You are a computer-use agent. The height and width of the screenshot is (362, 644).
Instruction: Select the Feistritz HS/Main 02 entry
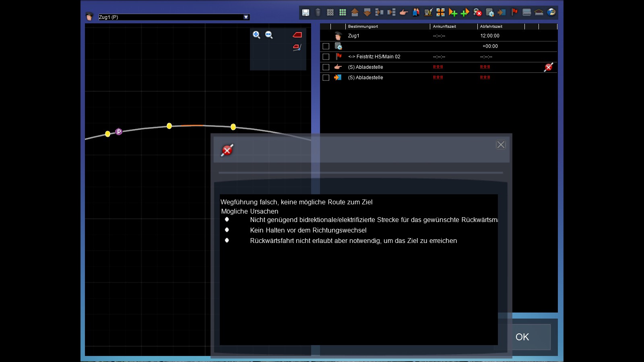374,57
